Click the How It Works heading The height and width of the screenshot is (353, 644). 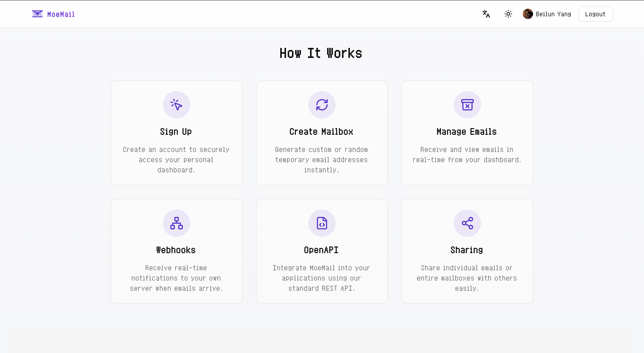pyautogui.click(x=321, y=53)
